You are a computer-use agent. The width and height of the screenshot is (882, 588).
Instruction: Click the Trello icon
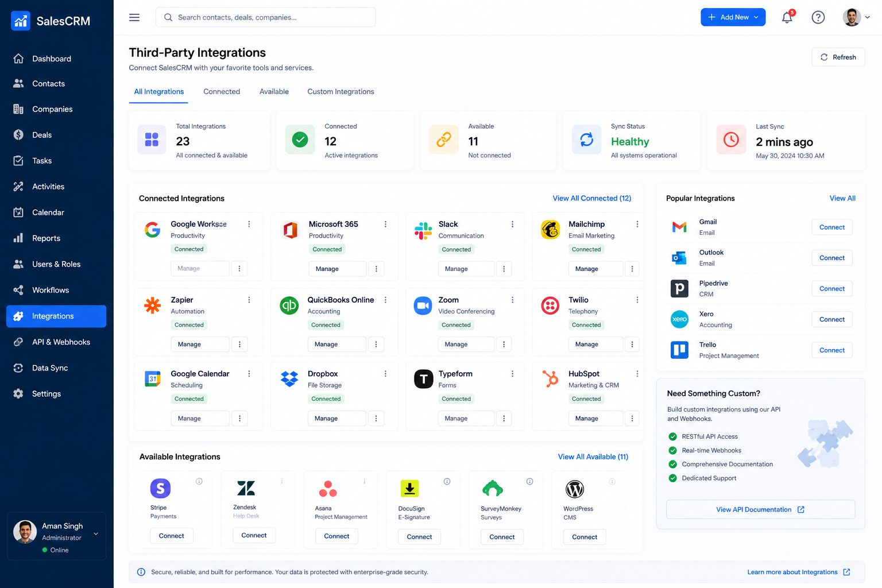679,350
